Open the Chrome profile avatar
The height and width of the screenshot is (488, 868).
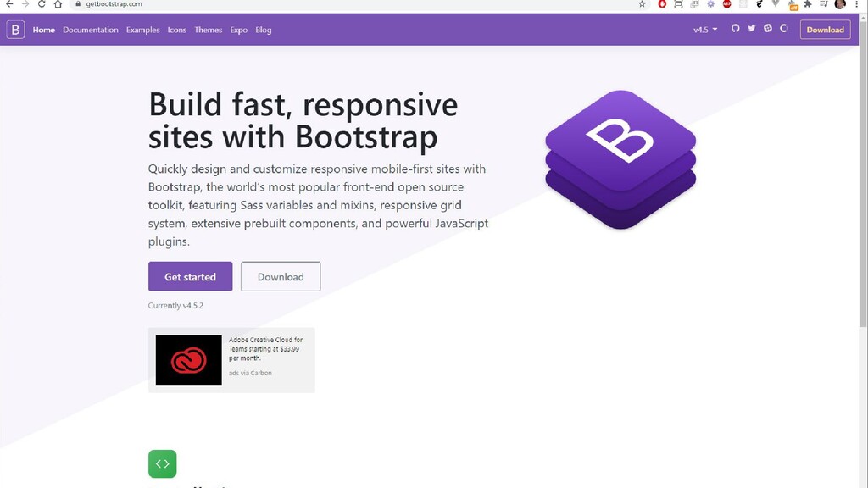(840, 4)
